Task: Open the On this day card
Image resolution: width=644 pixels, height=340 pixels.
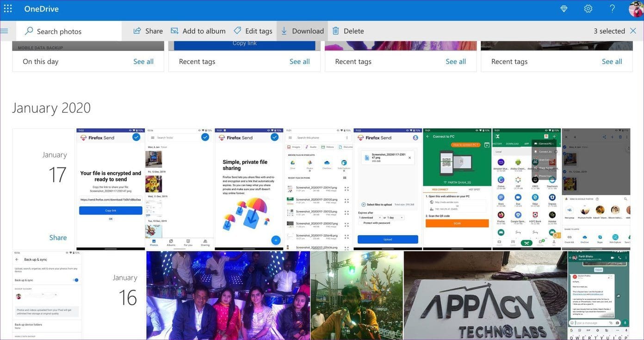Action: pyautogui.click(x=88, y=56)
